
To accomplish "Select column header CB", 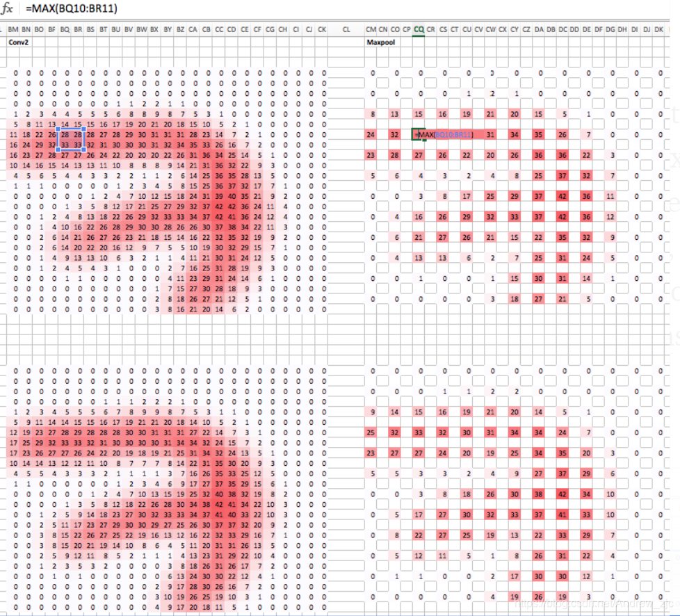I will pyautogui.click(x=206, y=29).
